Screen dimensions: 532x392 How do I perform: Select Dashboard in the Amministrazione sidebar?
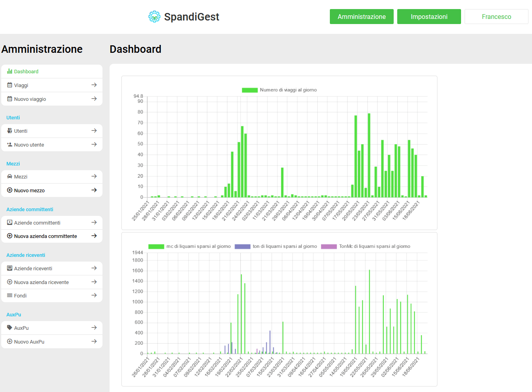(26, 71)
